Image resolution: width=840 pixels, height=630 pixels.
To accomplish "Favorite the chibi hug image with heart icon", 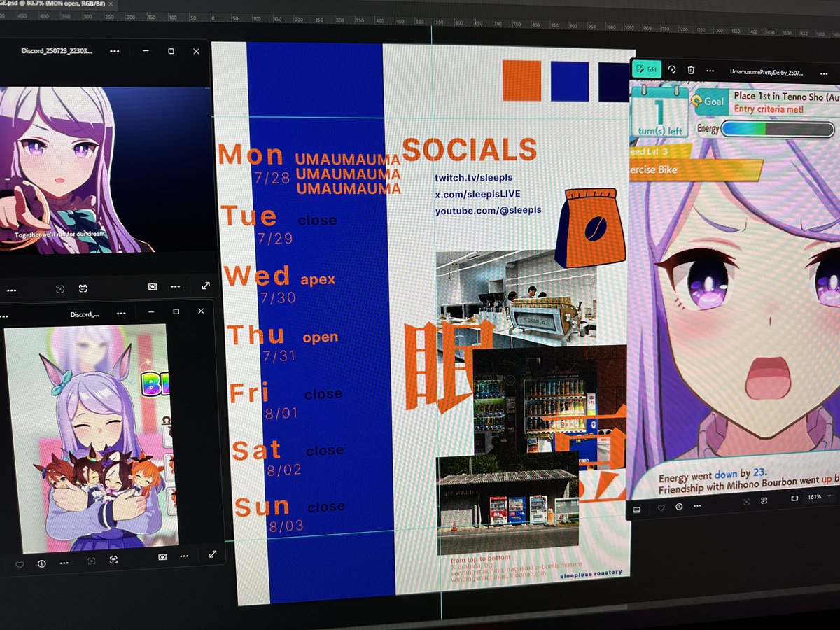I will [19, 563].
